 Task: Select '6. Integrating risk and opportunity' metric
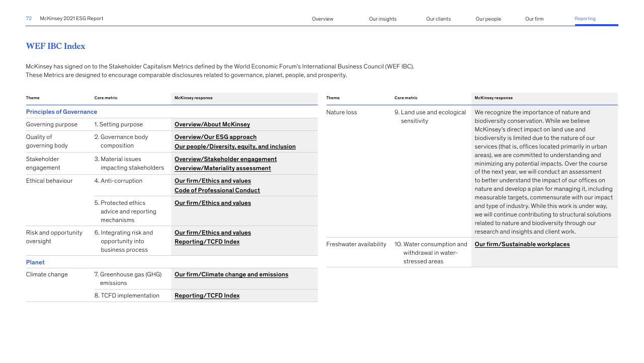(x=124, y=241)
